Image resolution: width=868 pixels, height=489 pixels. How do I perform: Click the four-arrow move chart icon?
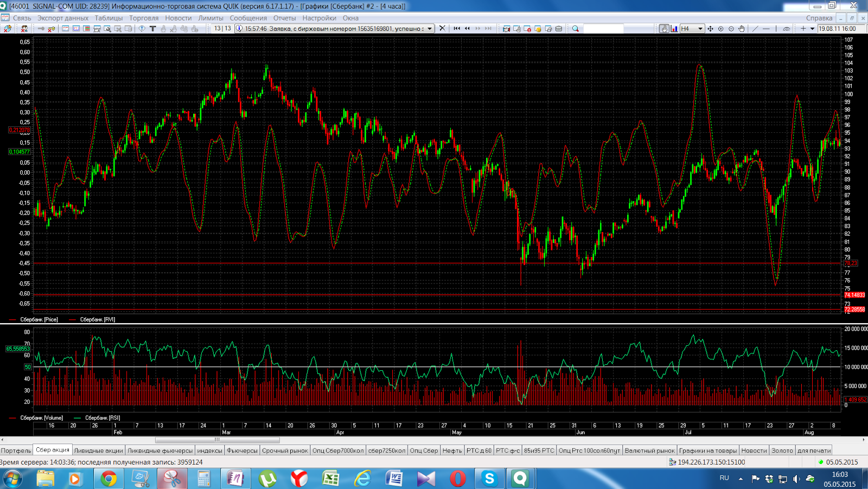coord(710,28)
